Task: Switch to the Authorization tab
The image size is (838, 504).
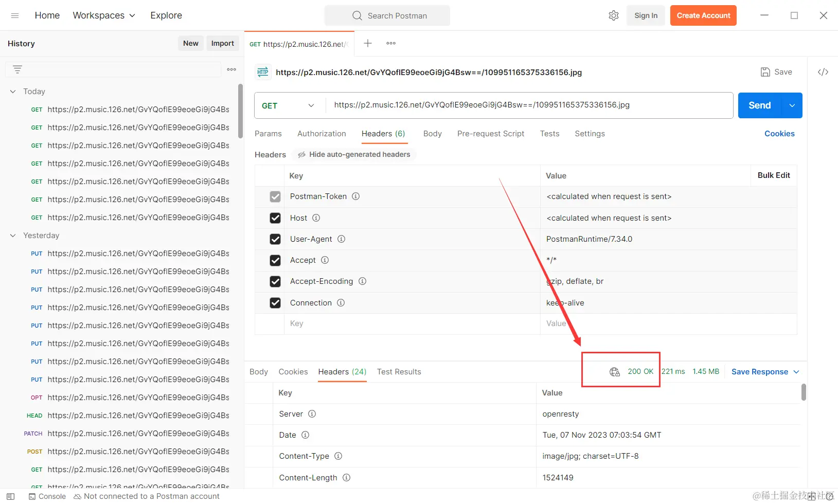Action: click(322, 134)
